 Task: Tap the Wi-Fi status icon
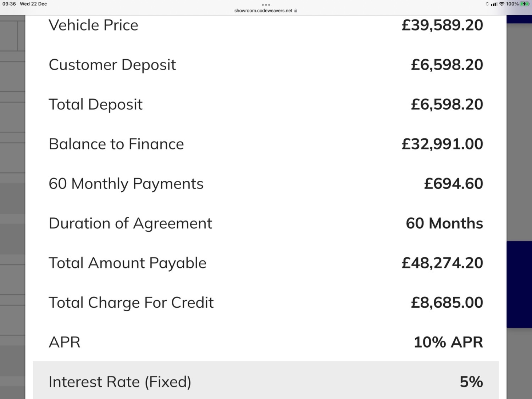pos(501,4)
